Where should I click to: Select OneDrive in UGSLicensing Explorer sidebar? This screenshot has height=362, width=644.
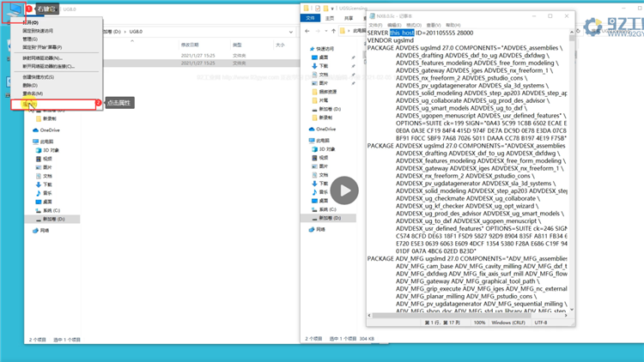coord(322,129)
